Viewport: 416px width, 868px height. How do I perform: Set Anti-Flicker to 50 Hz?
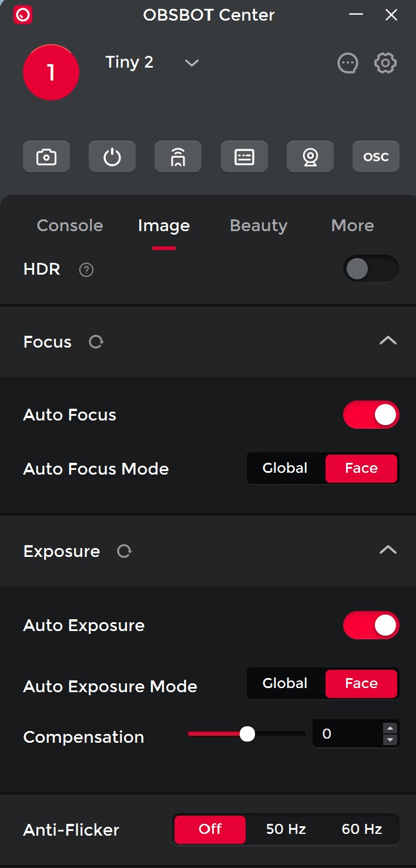(286, 829)
